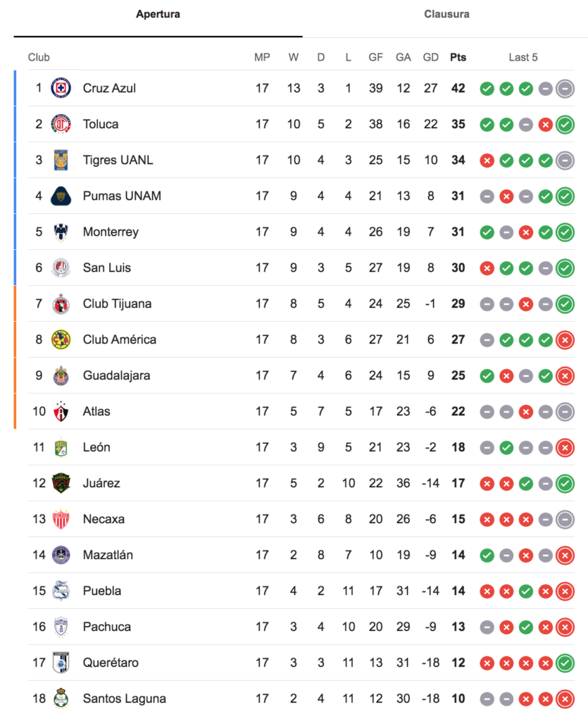Viewport: 588px width, 721px height.
Task: Click Club América's latest loss indicator
Action: [x=565, y=340]
